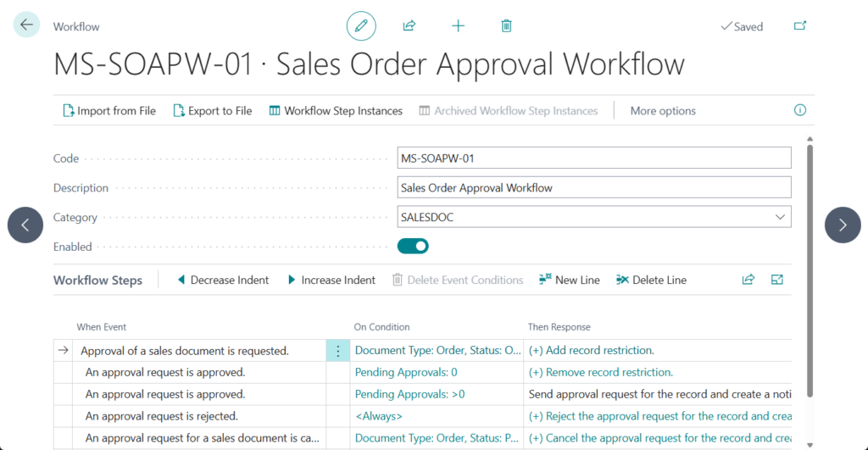
Task: Click the vertical scrollbar on the page
Action: [x=810, y=271]
